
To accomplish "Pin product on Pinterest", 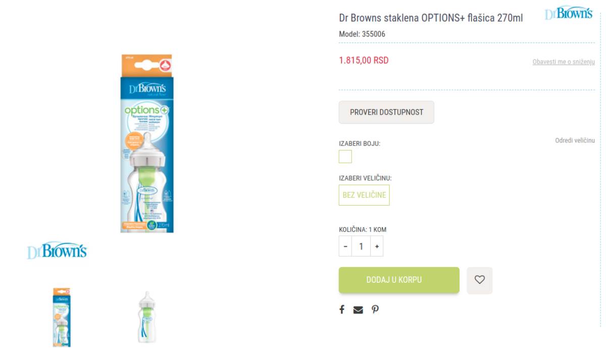I will [x=375, y=309].
